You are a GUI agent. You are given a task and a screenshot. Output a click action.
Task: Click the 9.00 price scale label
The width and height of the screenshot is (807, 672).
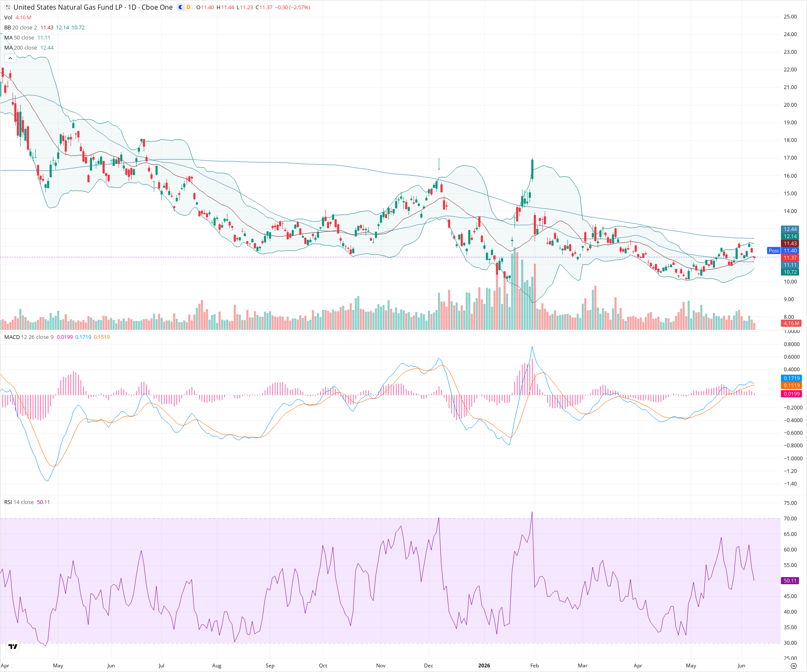pyautogui.click(x=789, y=299)
